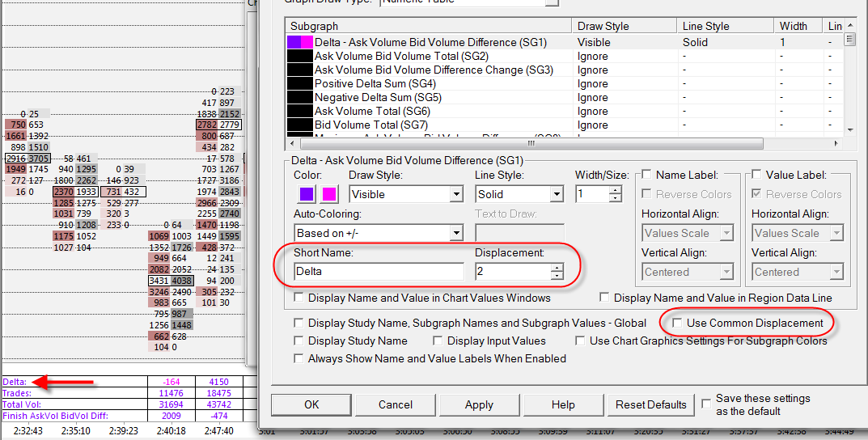Click the Width column header

point(798,26)
